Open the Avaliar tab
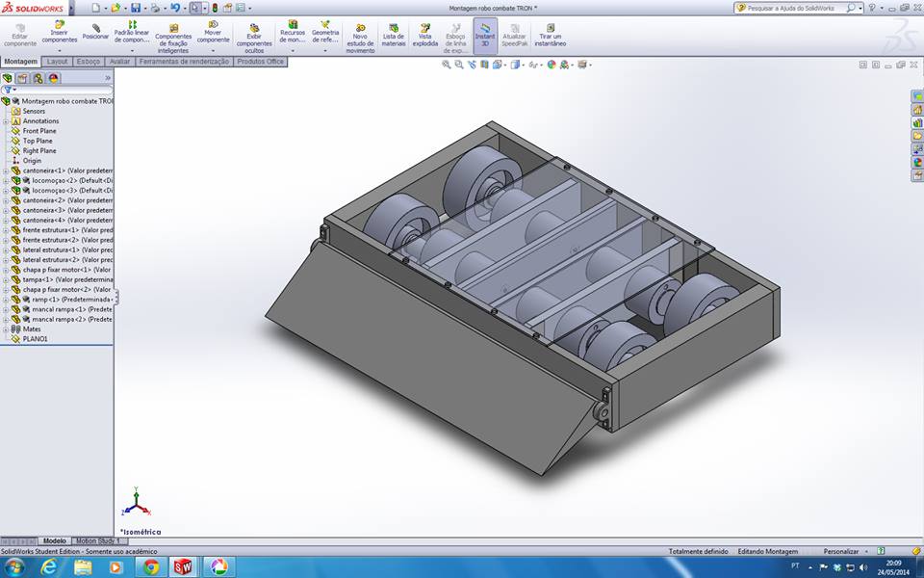Image resolution: width=924 pixels, height=578 pixels. [x=119, y=62]
